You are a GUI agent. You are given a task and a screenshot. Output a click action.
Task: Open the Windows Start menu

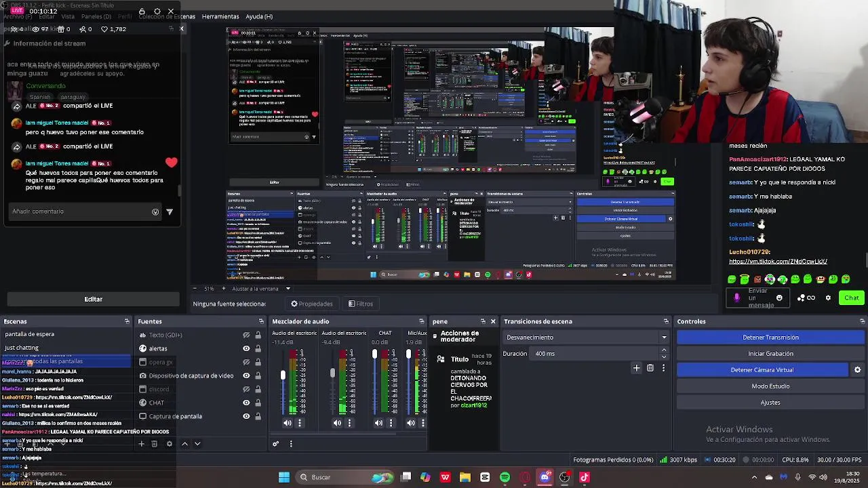click(284, 477)
